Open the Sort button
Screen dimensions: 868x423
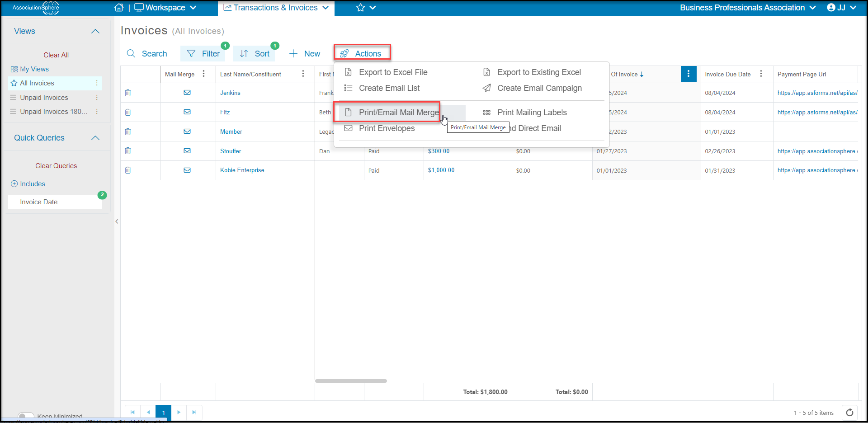pos(255,54)
